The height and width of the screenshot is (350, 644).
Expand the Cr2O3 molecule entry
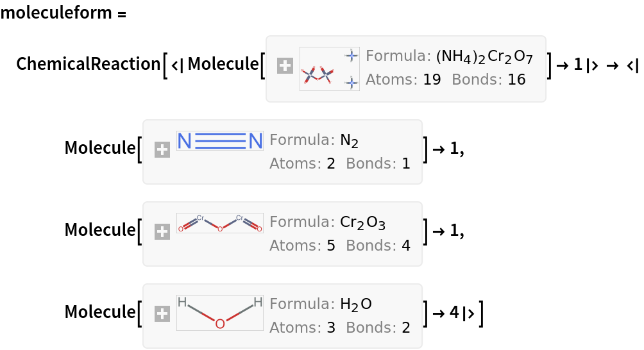point(162,232)
